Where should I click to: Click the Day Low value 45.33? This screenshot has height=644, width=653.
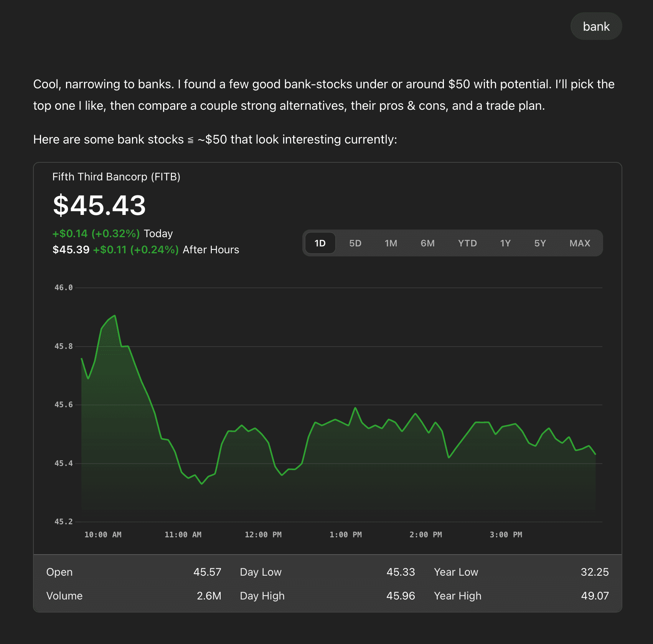[401, 572]
